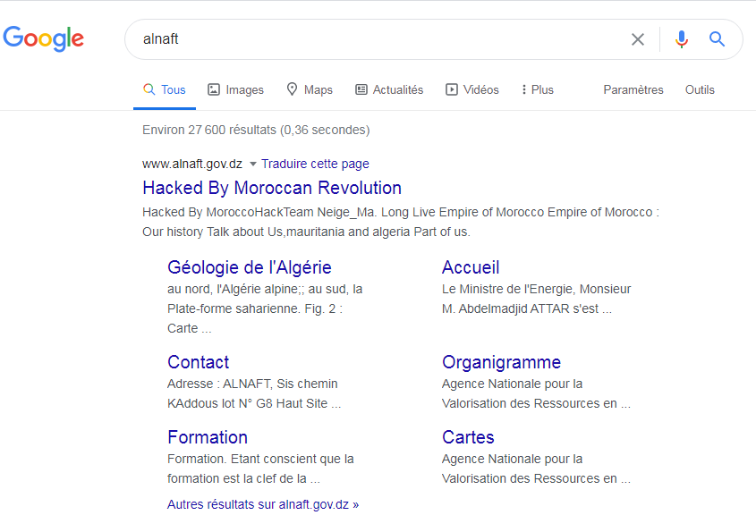Viewport: 756px width, 532px height.
Task: Clear the search box with X icon
Action: point(637,39)
